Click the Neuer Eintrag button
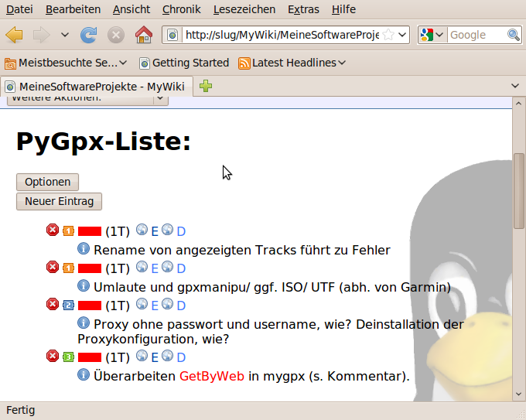The height and width of the screenshot is (420, 526). pos(59,201)
